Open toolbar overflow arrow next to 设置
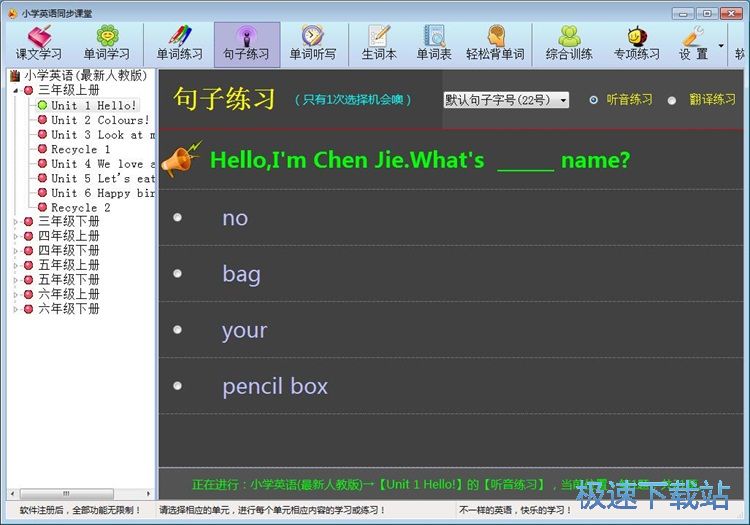Image resolution: width=750 pixels, height=525 pixels. 721,46
